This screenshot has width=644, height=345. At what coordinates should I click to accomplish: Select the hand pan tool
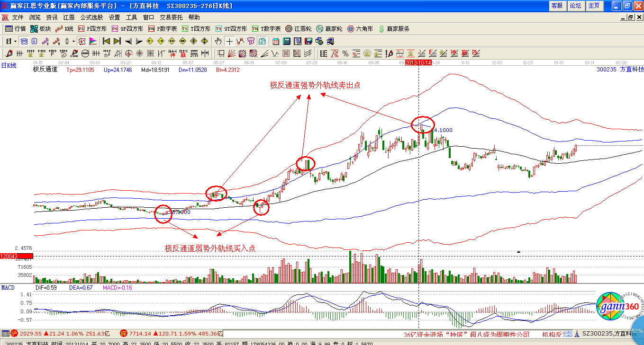[x=218, y=41]
